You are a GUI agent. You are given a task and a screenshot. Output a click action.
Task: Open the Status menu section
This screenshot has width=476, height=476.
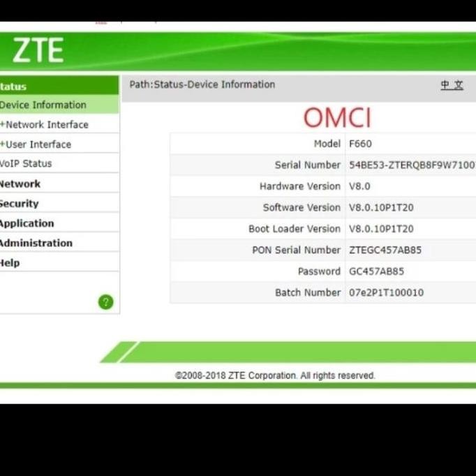59,86
